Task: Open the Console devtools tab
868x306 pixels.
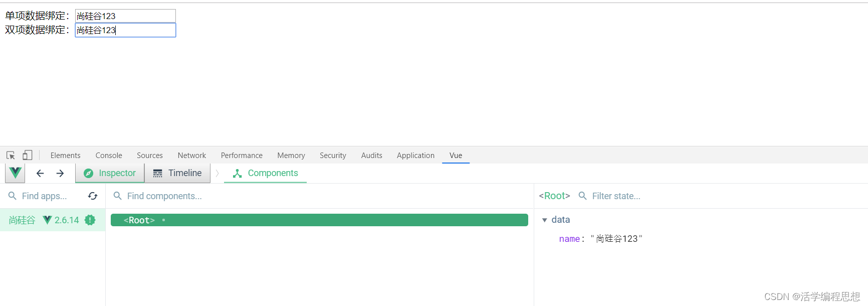Action: 109,156
